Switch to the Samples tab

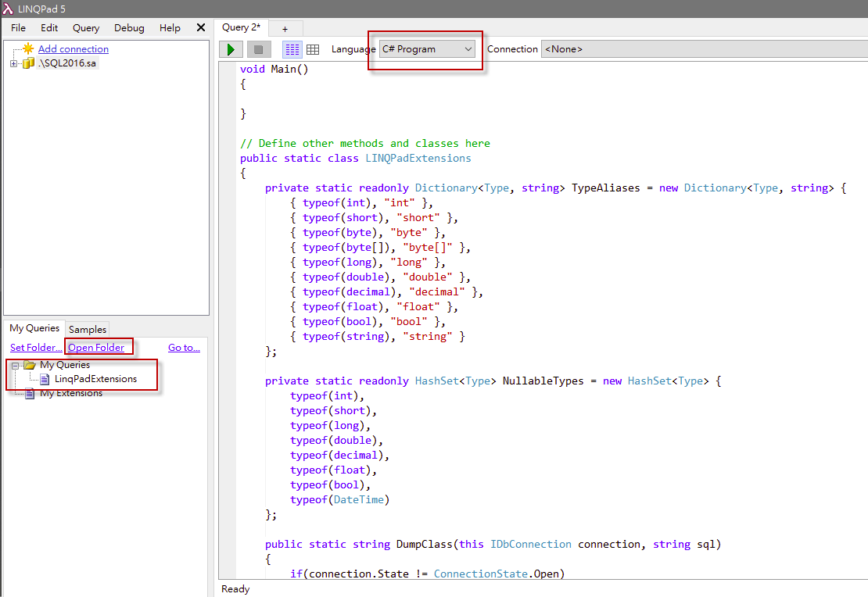pyautogui.click(x=88, y=329)
